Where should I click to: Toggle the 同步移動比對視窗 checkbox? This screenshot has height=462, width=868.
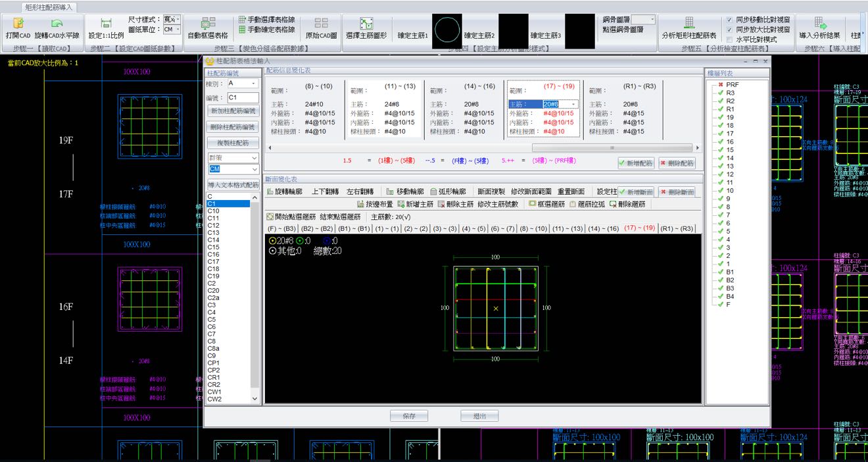pos(729,20)
